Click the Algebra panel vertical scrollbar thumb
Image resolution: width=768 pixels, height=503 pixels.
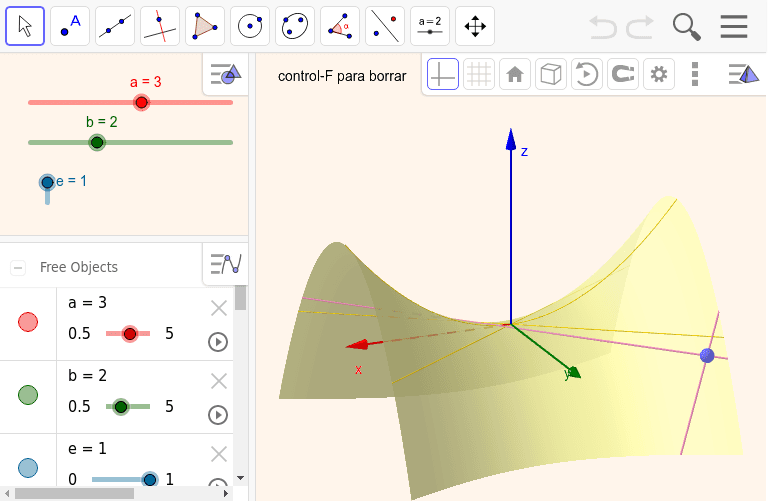click(240, 298)
